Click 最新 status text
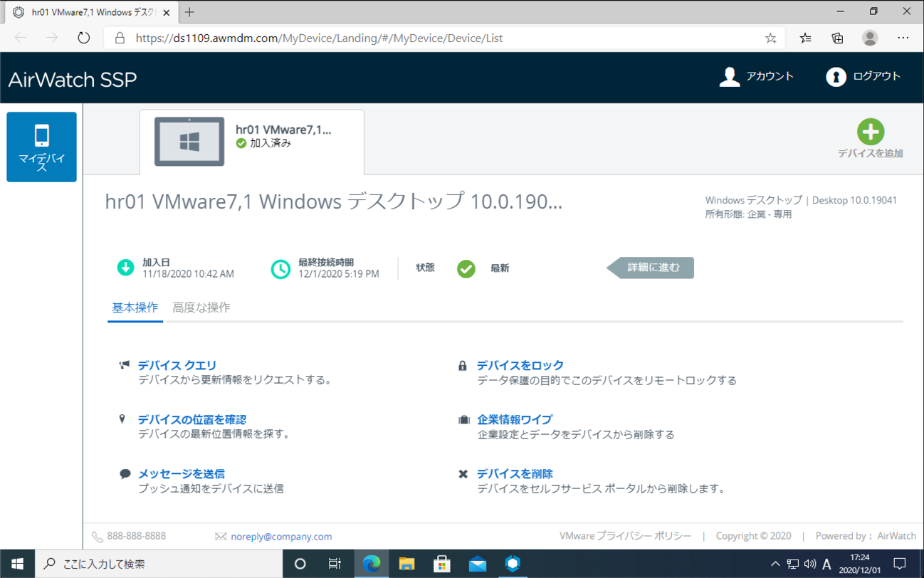Screen dimensions: 924x578 500,268
